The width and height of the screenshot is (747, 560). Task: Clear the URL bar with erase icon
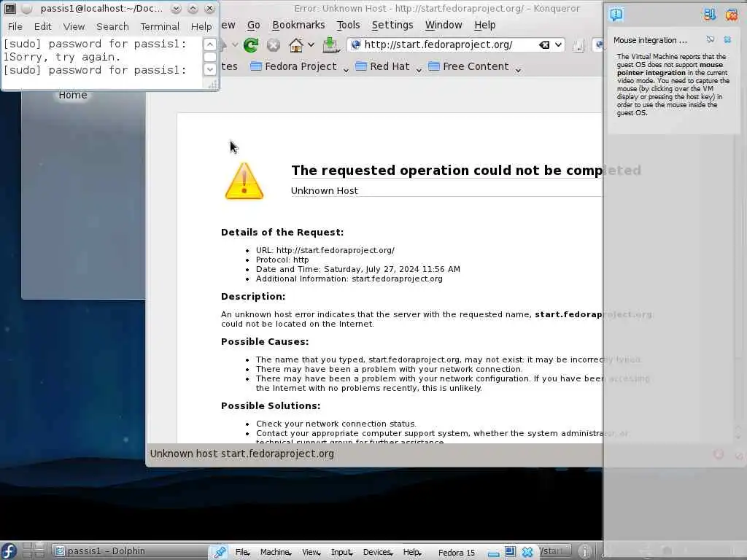coord(544,44)
